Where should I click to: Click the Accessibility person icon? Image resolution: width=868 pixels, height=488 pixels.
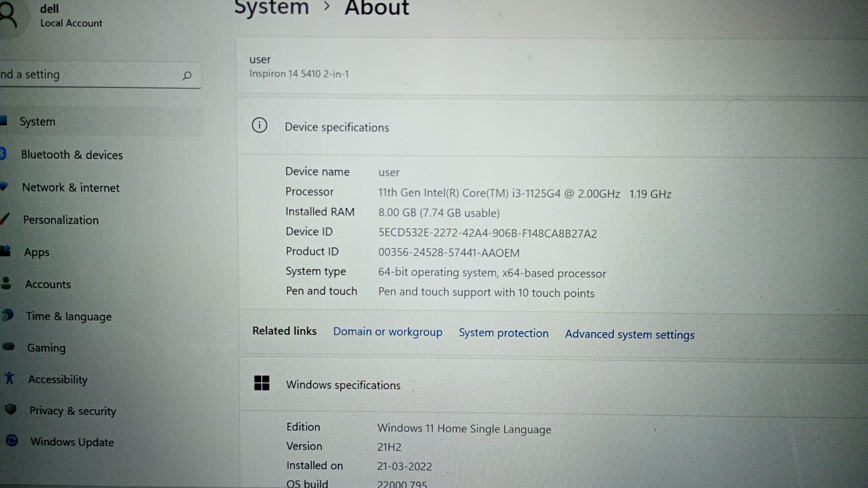pyautogui.click(x=9, y=378)
